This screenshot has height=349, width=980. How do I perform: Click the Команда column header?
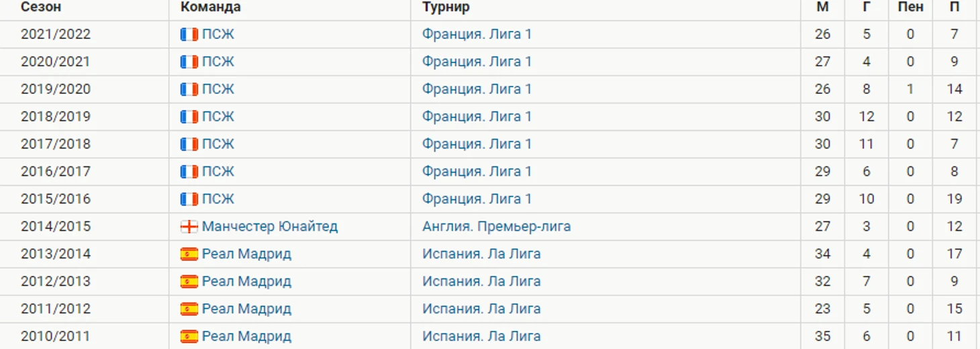point(211,7)
